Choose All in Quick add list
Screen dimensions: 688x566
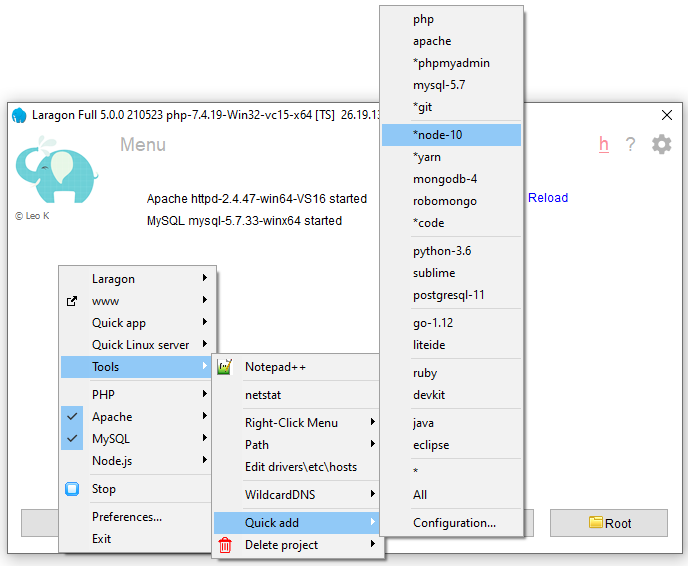[452, 495]
